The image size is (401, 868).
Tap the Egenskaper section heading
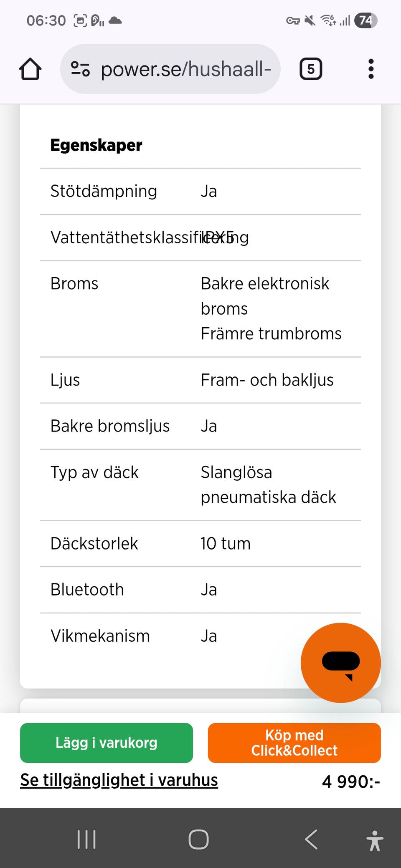click(96, 145)
